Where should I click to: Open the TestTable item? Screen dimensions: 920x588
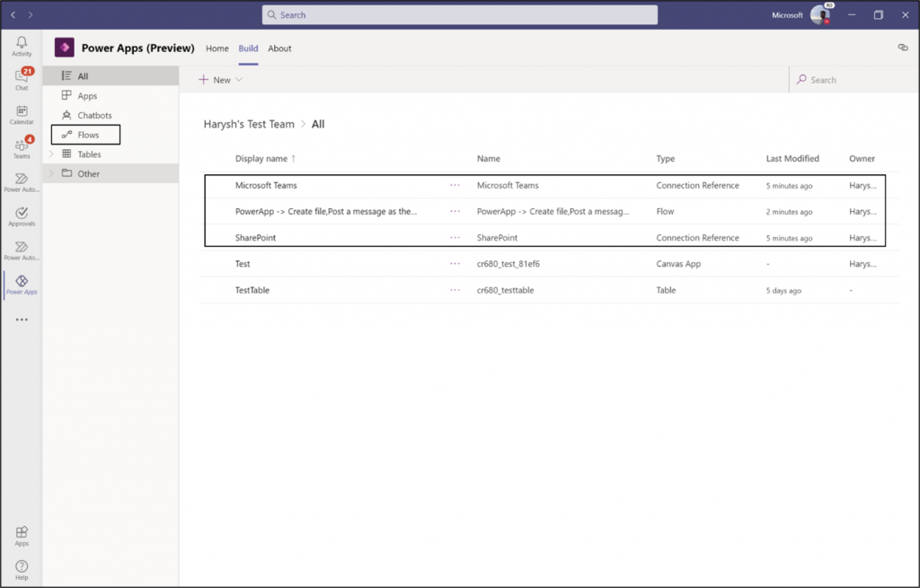[252, 290]
